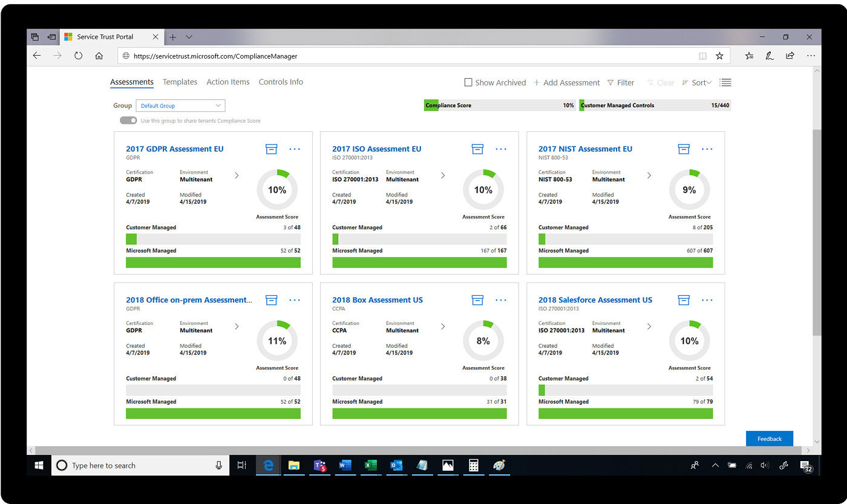Screen dimensions: 847x504
Task: Click the Feedback button
Action: (x=769, y=438)
